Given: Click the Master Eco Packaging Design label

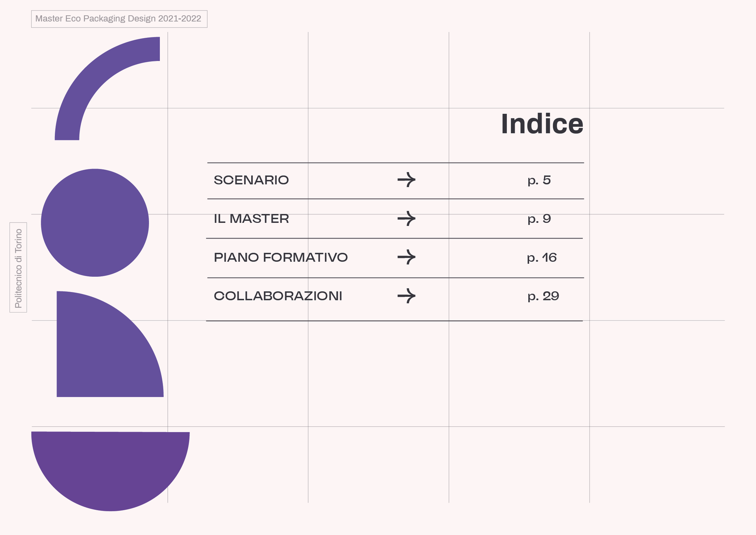Looking at the screenshot, I should [x=119, y=19].
